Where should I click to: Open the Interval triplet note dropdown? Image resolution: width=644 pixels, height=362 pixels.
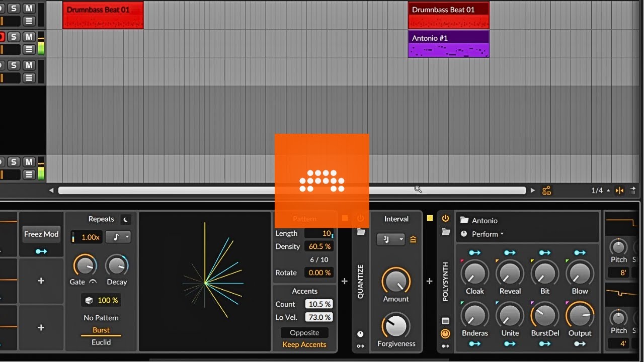(391, 240)
